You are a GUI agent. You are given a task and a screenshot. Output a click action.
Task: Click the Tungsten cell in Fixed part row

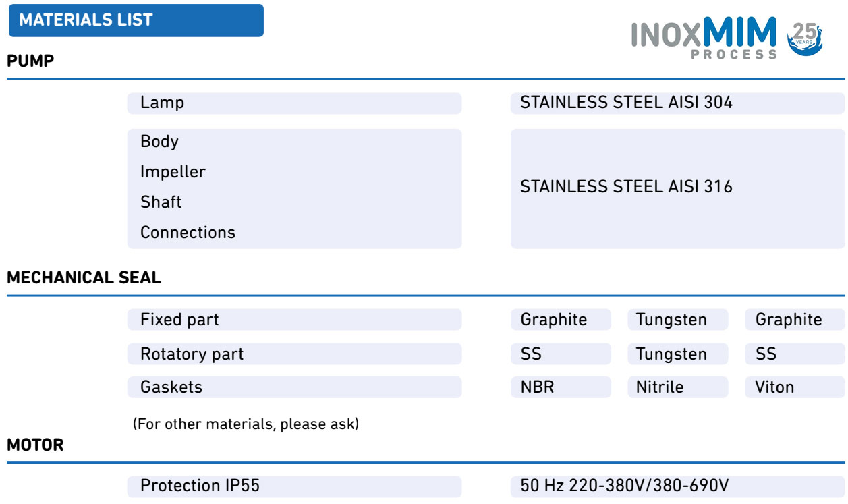677,320
